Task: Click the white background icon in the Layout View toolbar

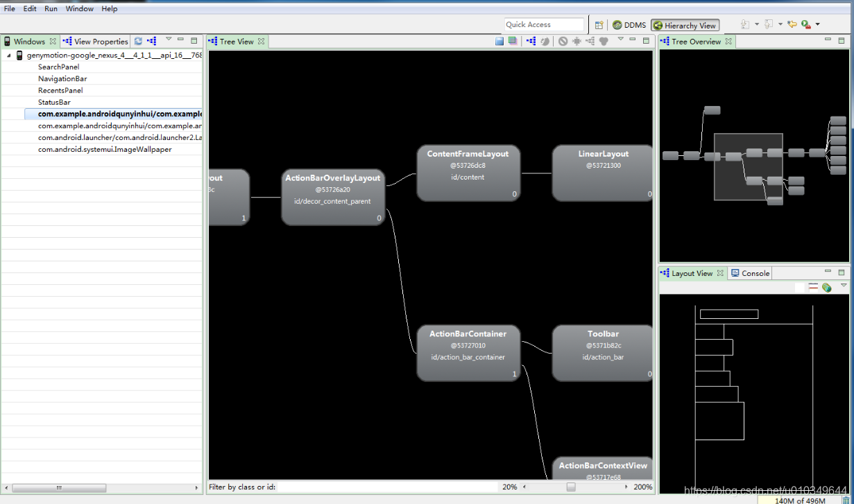Action: click(799, 287)
